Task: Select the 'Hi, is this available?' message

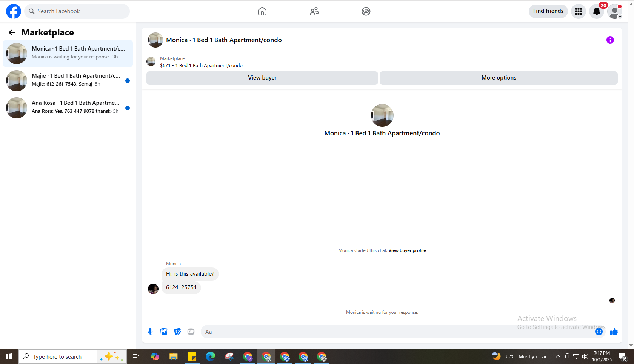Action: pos(190,274)
